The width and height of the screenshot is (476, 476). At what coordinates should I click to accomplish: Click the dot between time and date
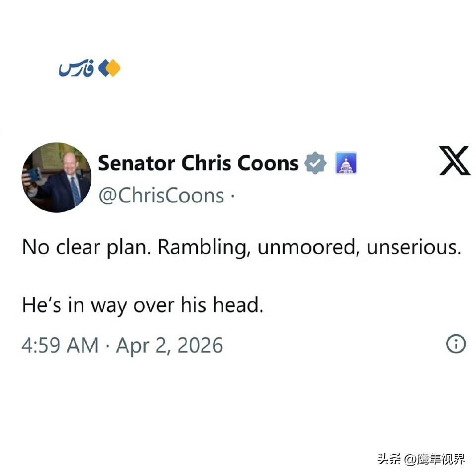tap(107, 346)
